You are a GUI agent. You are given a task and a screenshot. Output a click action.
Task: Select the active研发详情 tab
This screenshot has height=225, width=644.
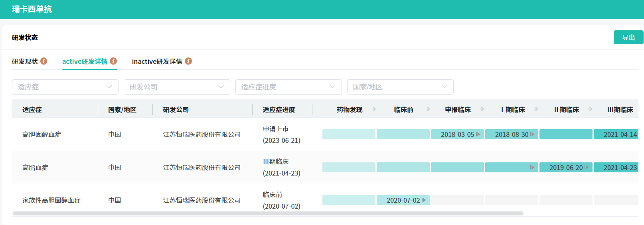tap(85, 61)
